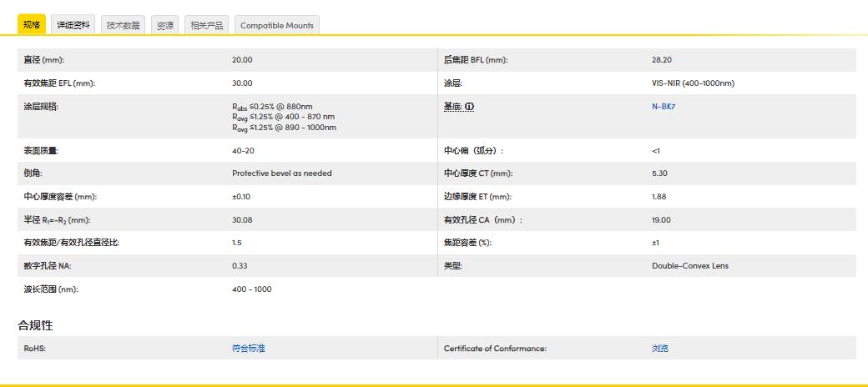
Task: Click the 有效焦距 EFL value 30.00
Action: pyautogui.click(x=242, y=83)
